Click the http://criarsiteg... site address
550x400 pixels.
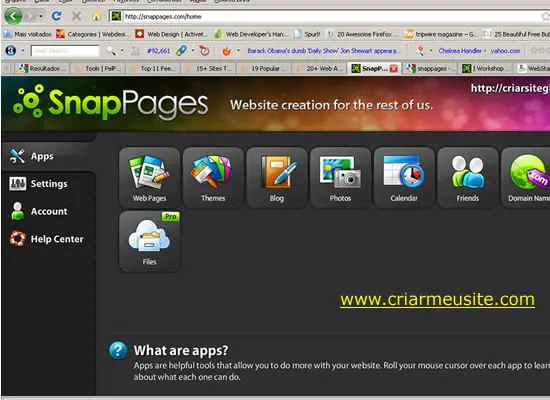(510, 88)
